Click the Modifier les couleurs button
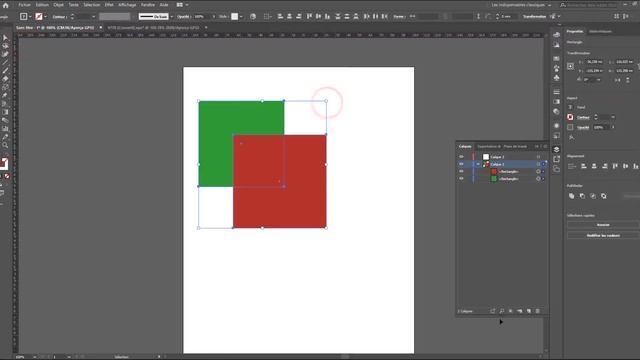 (x=603, y=236)
